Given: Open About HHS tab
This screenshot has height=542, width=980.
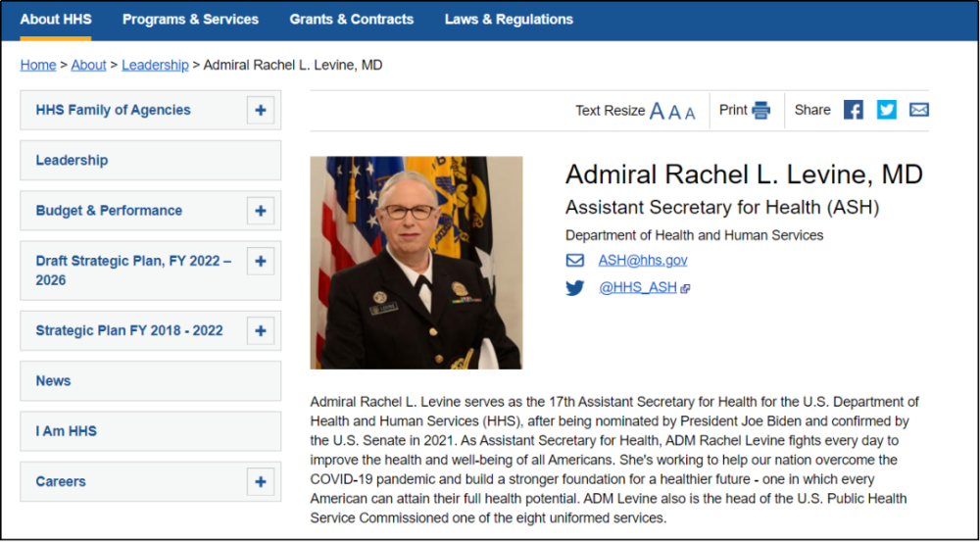Looking at the screenshot, I should (x=56, y=20).
